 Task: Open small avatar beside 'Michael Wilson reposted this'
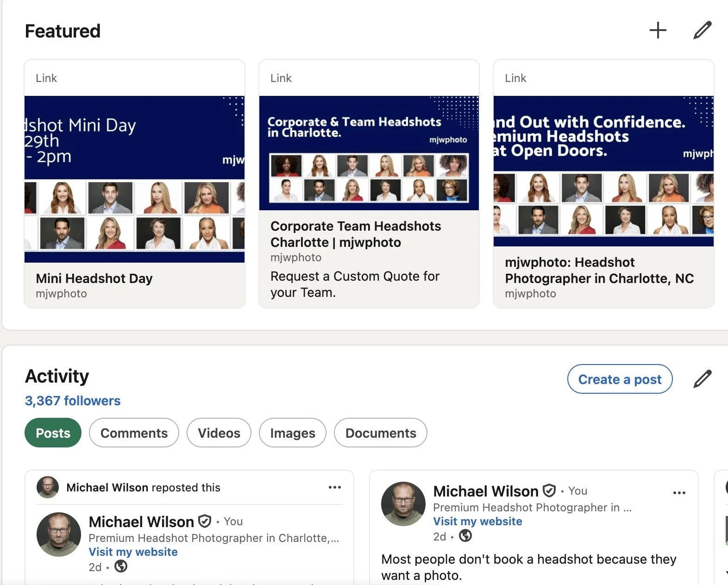(48, 487)
